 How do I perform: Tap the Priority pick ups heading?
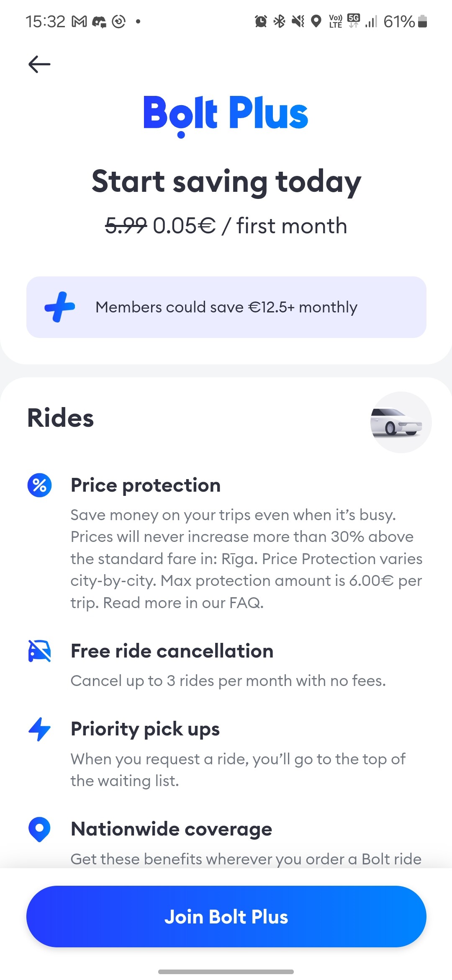point(145,729)
